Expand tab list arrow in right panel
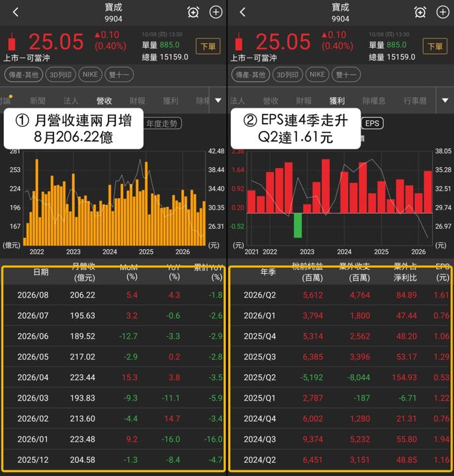Viewport: 454px width, 476px height. coord(445,100)
